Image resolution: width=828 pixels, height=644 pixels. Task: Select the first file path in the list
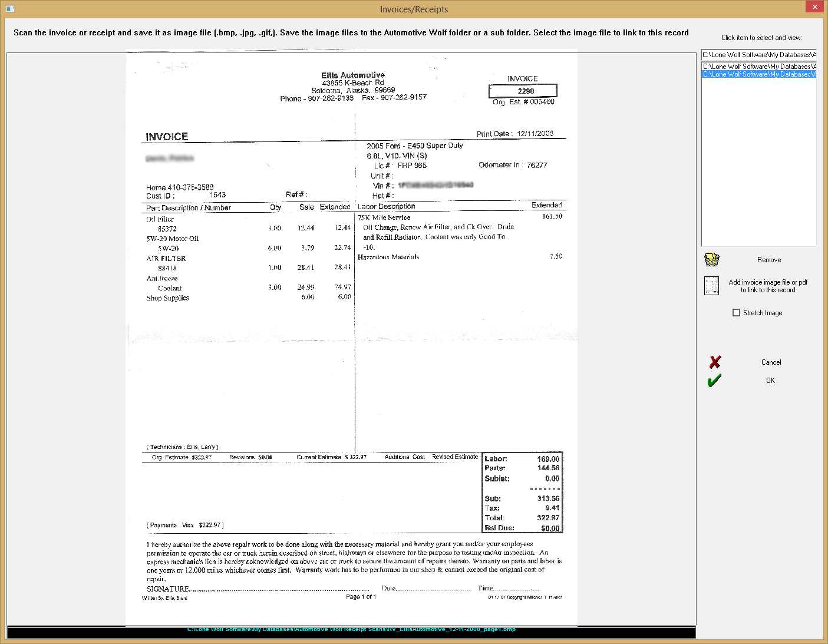(x=759, y=55)
